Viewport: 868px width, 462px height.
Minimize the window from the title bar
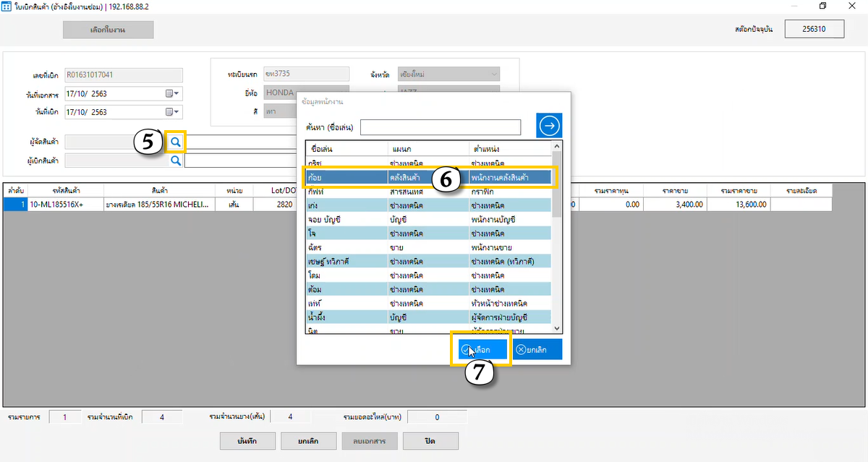pyautogui.click(x=789, y=6)
